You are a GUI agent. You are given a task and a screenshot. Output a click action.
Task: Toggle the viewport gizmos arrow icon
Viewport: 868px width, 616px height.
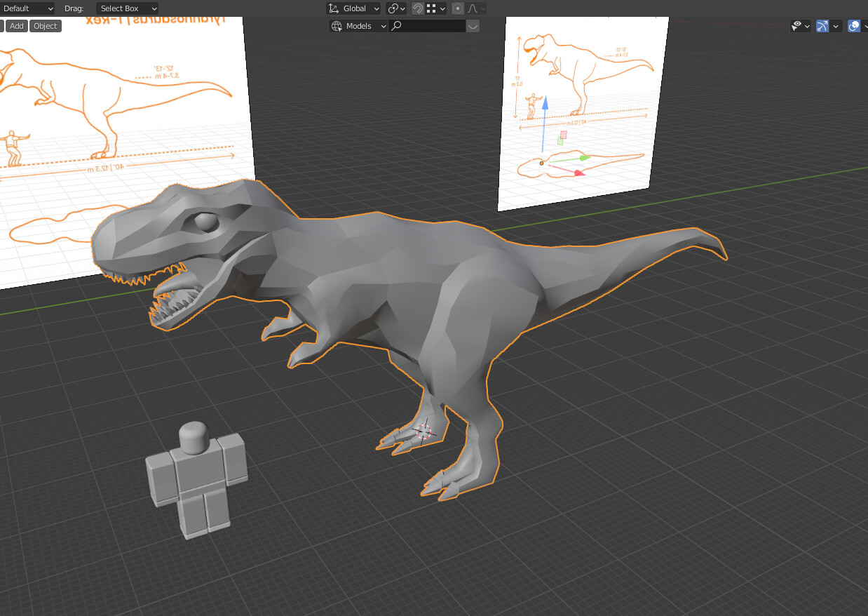[x=822, y=26]
